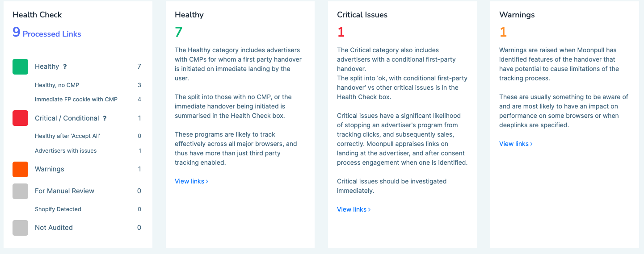Image resolution: width=644 pixels, height=254 pixels.
Task: Click the For Manual Review label
Action: 64,191
